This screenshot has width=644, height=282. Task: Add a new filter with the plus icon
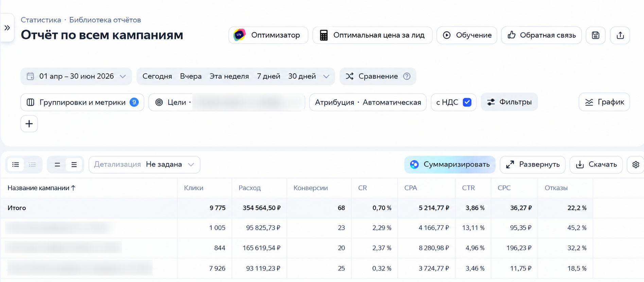(x=29, y=124)
